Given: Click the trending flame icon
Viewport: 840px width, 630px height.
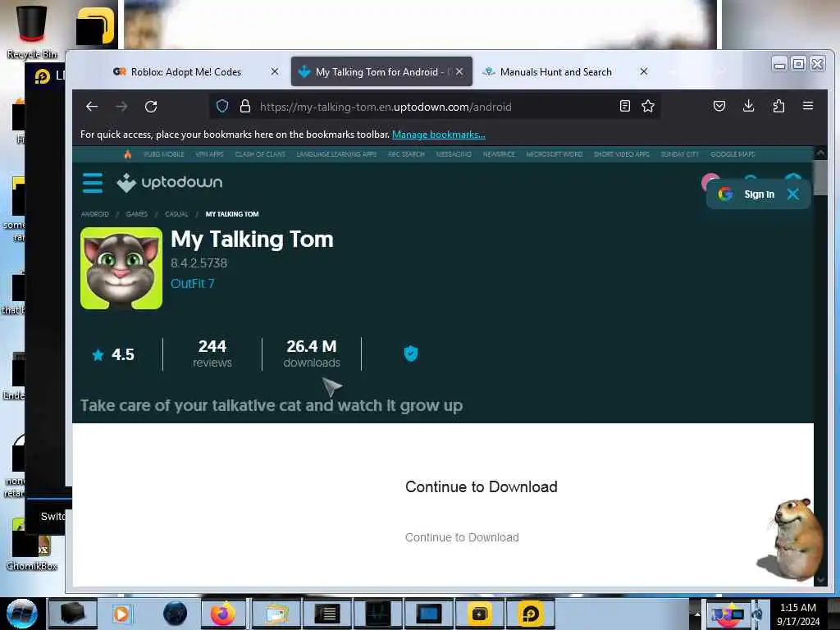Looking at the screenshot, I should pyautogui.click(x=127, y=154).
